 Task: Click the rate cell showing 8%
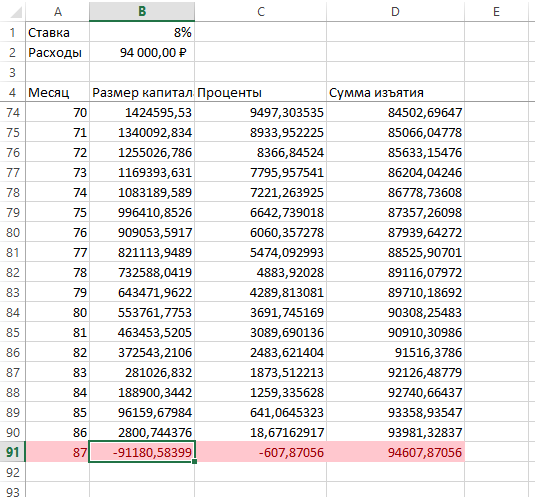[142, 32]
